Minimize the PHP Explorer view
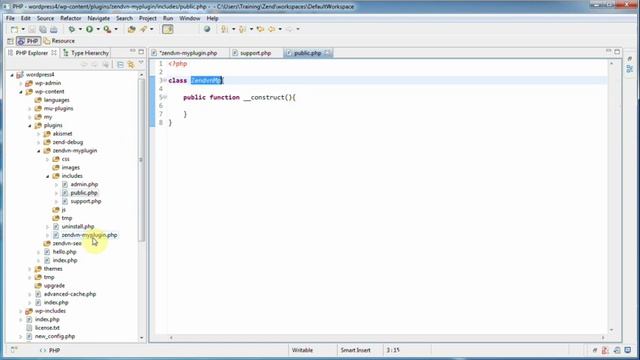This screenshot has height=360, width=640. pyautogui.click(x=133, y=51)
